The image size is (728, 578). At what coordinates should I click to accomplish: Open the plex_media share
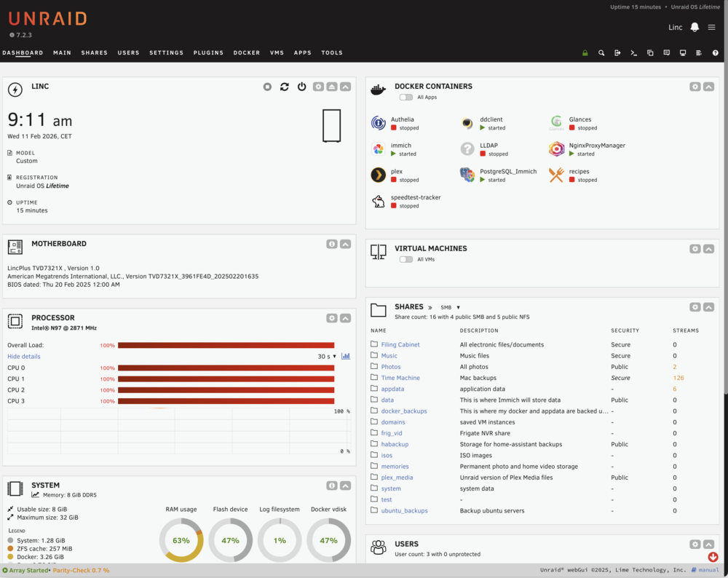click(397, 478)
